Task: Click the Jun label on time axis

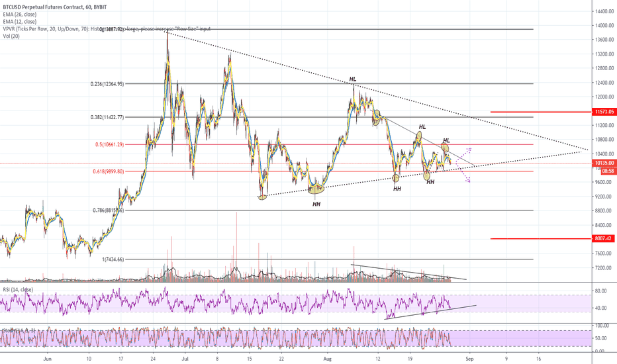Action: [x=48, y=359]
